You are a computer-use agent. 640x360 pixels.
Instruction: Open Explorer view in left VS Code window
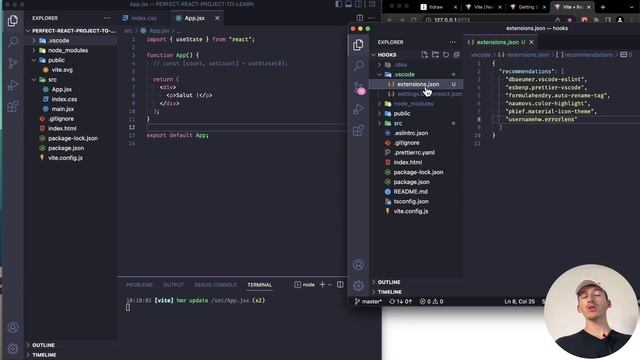[13, 21]
